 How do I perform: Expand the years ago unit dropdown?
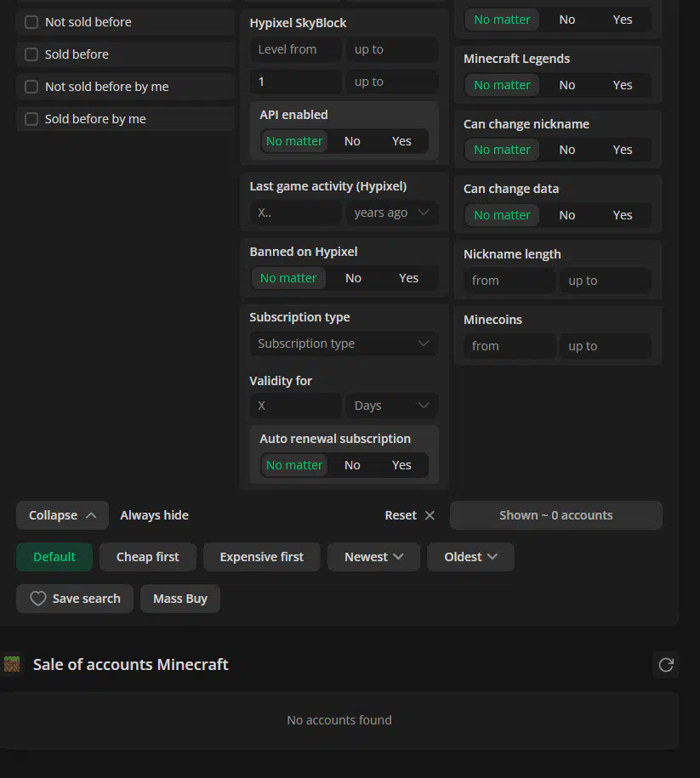coord(391,213)
